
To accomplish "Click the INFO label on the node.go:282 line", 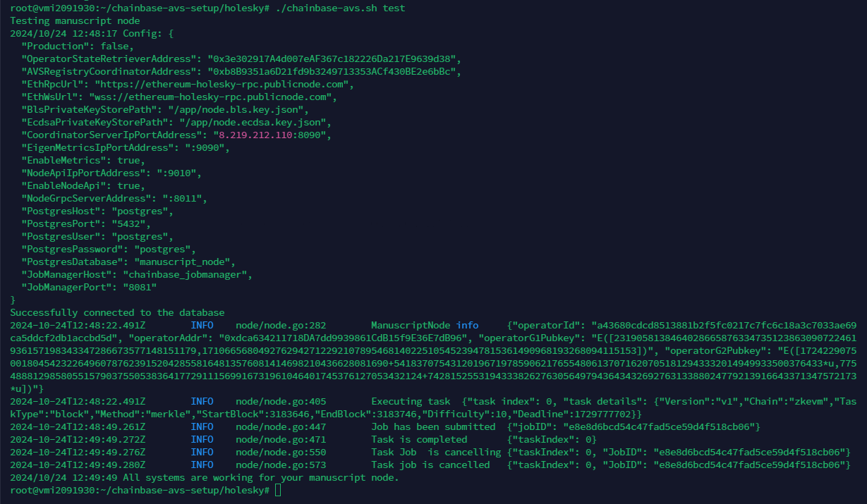I will [202, 325].
